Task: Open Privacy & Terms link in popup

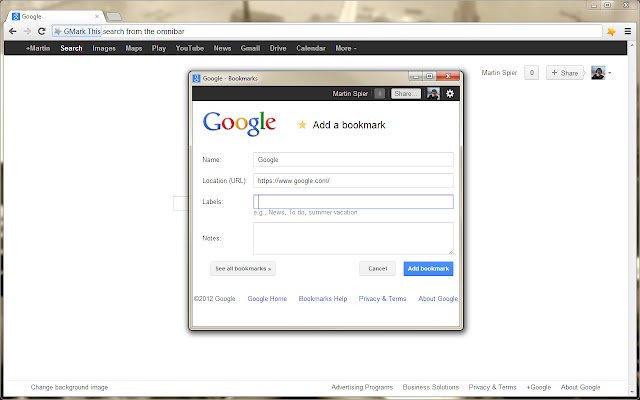Action: (382, 299)
